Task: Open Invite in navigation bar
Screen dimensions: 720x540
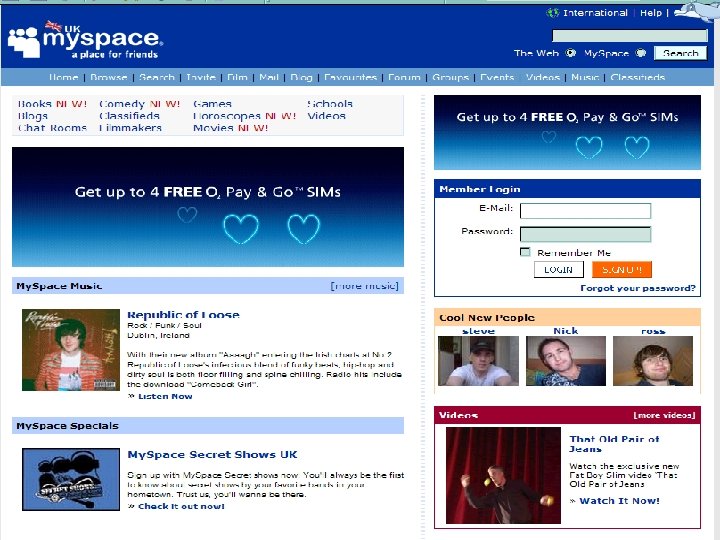Action: click(x=201, y=77)
